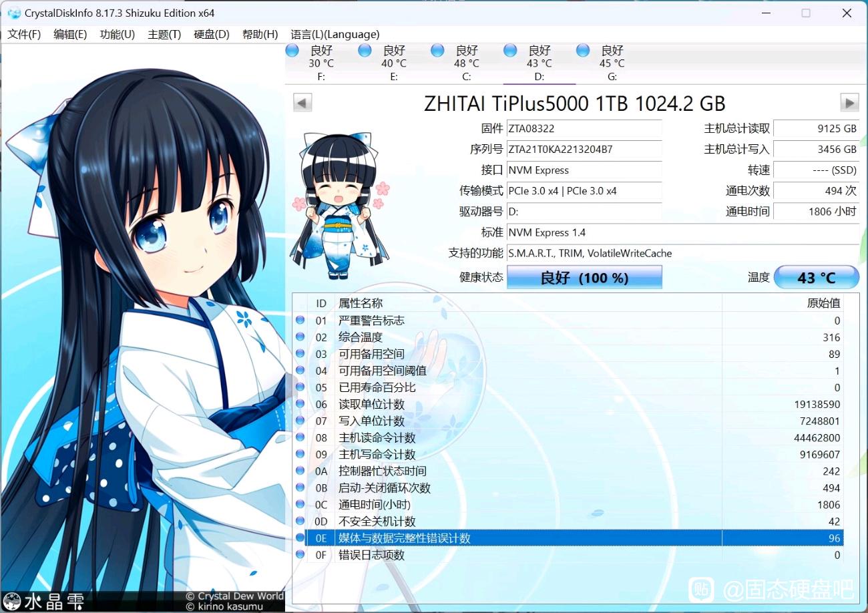
Task: Click the 属性名称 column header
Action: [x=527, y=303]
